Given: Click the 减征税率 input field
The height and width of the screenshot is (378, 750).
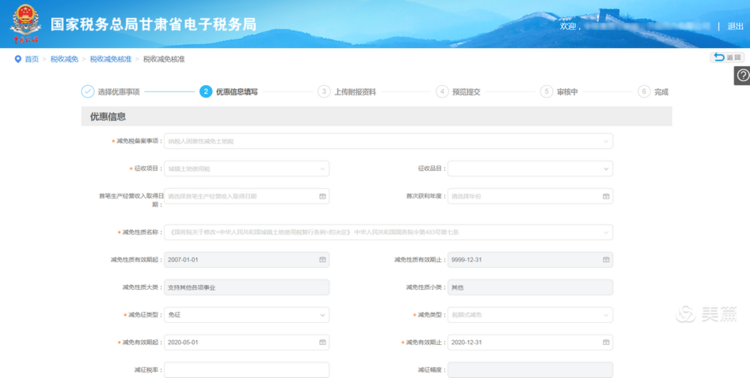Looking at the screenshot, I should click(246, 370).
